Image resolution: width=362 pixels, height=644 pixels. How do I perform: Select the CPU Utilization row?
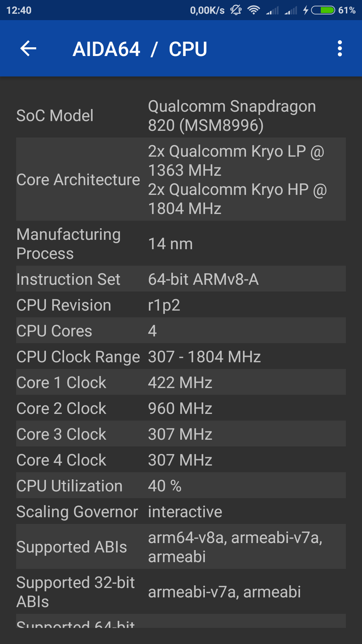181,486
